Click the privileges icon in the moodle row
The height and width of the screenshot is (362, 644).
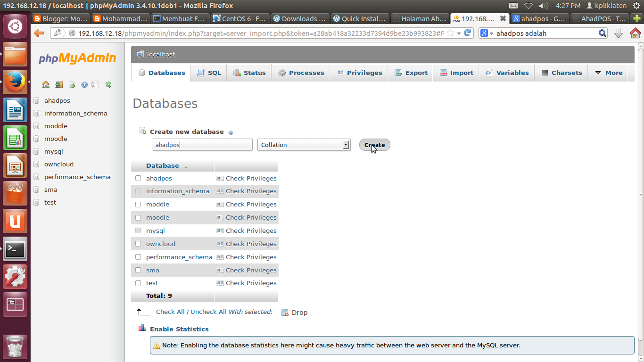point(220,218)
